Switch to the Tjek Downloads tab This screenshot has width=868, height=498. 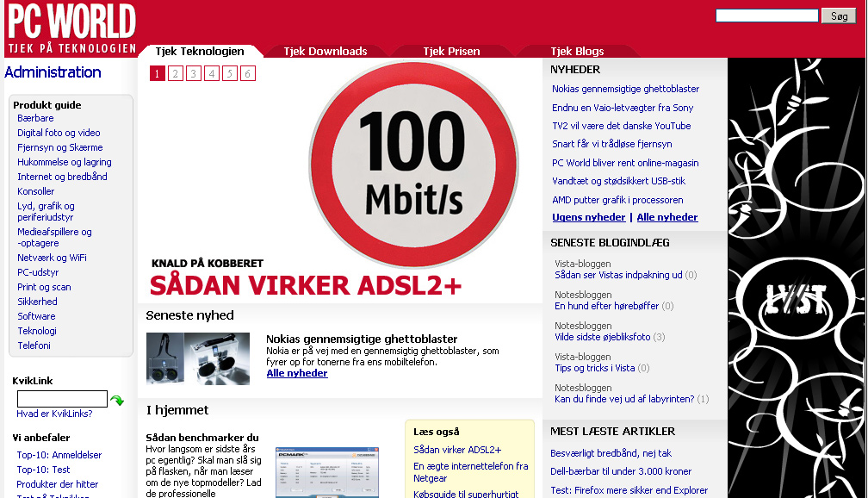tap(326, 50)
